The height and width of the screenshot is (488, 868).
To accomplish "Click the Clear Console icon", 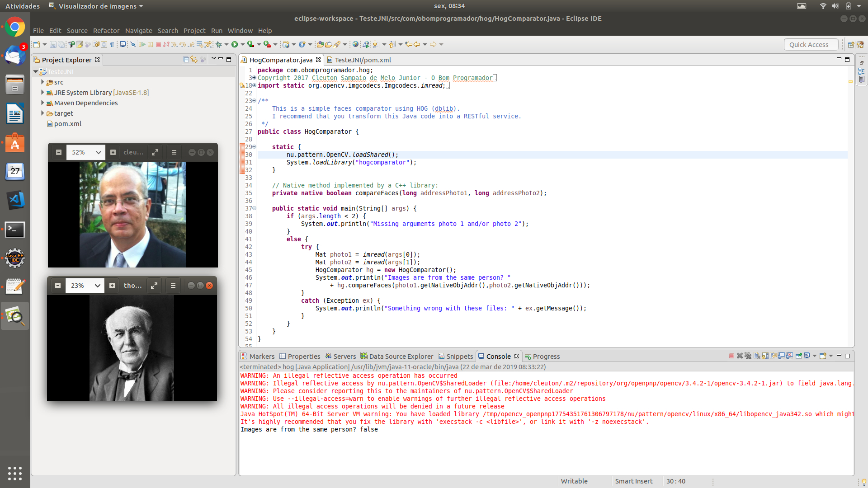I will coord(757,356).
